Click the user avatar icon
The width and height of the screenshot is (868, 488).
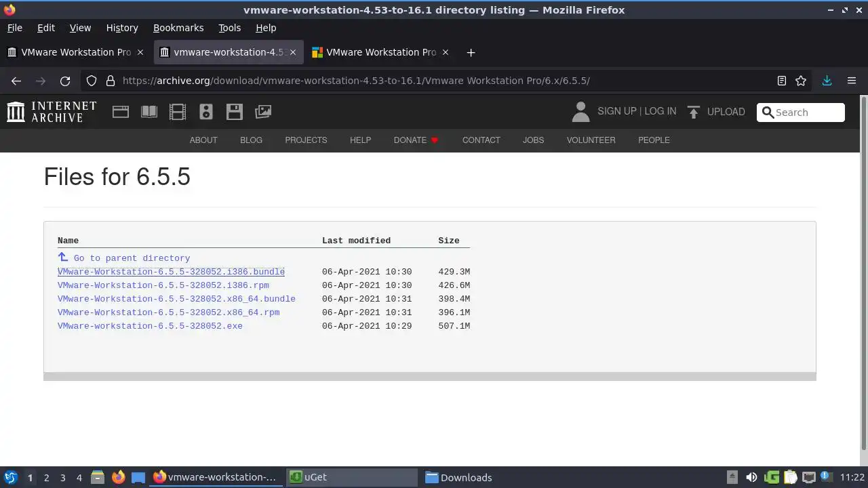pyautogui.click(x=580, y=112)
